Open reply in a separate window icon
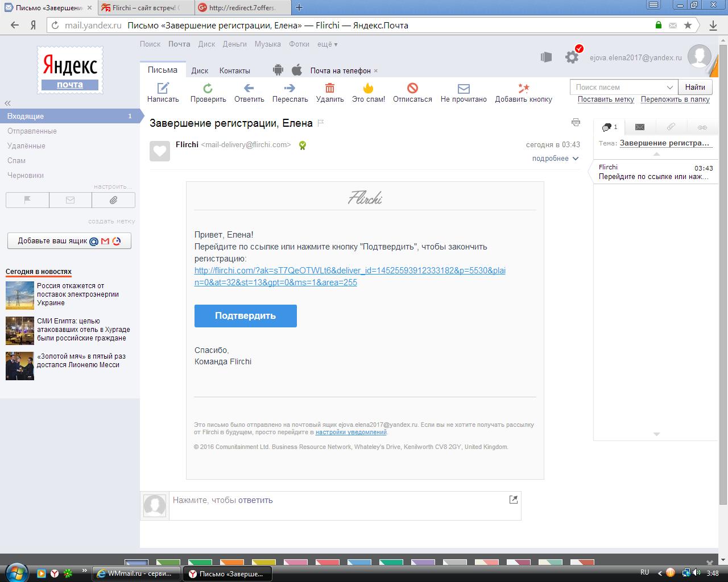The width and height of the screenshot is (728, 582). tap(514, 500)
